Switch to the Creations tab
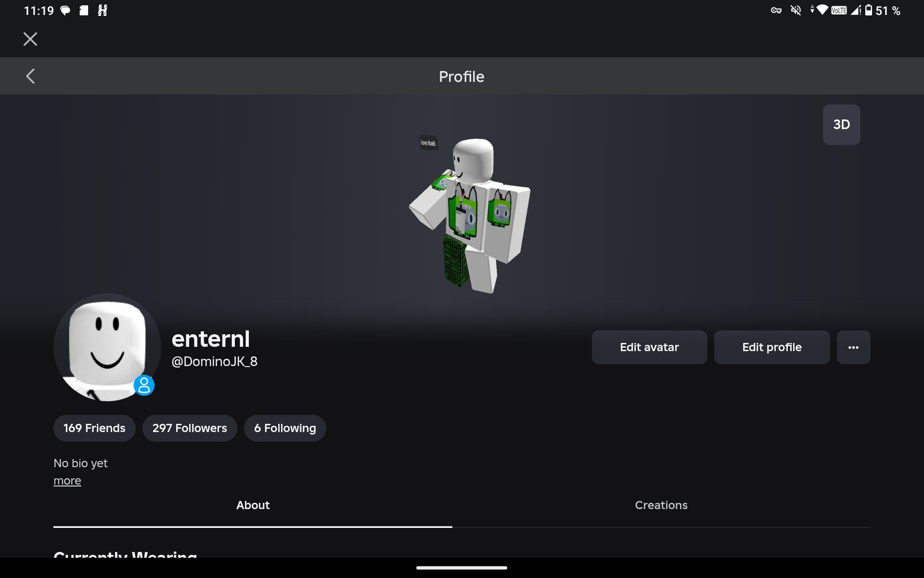 pos(661,505)
